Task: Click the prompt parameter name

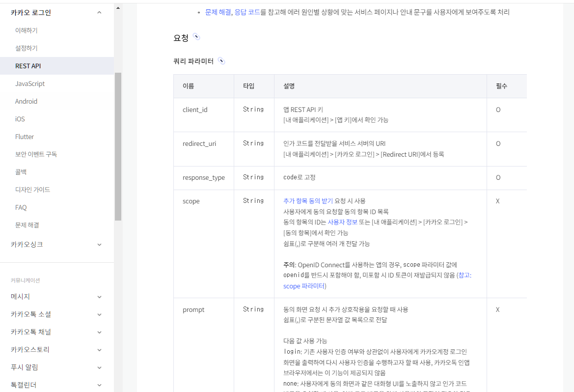Action: [193, 310]
